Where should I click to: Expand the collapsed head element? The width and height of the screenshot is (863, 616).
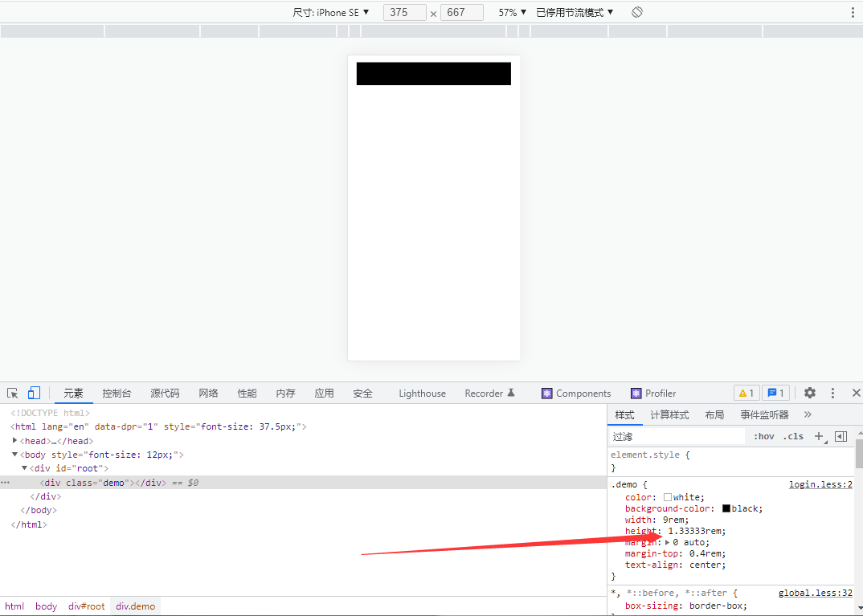14,440
